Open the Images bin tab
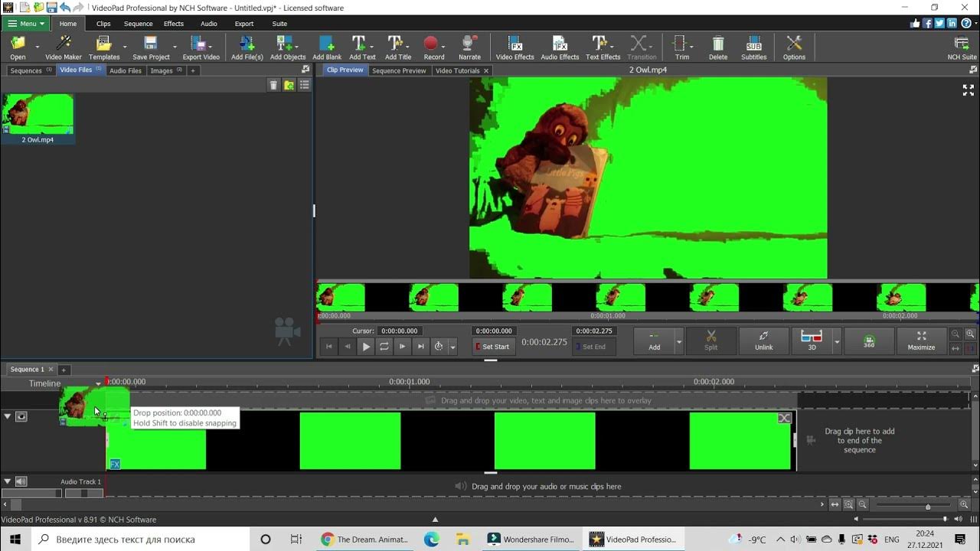 click(166, 70)
